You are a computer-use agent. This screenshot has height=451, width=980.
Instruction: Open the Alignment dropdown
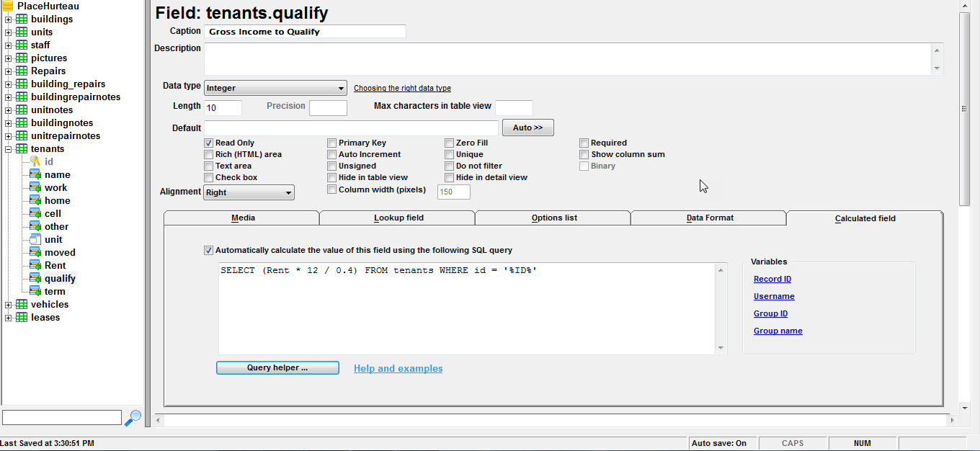click(249, 192)
